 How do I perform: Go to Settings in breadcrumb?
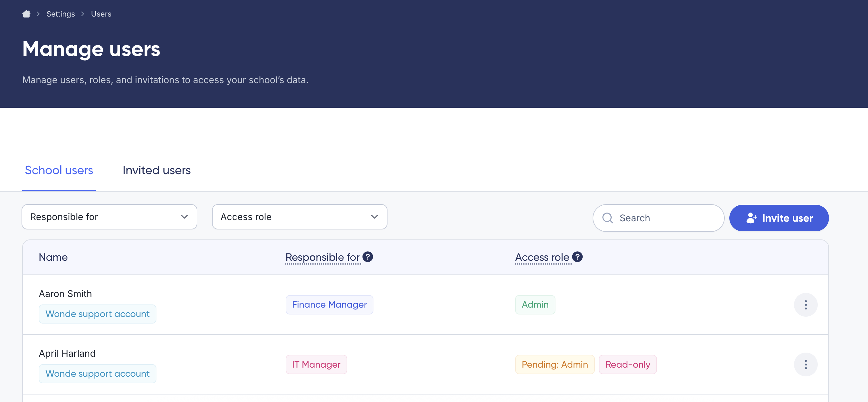pos(61,14)
